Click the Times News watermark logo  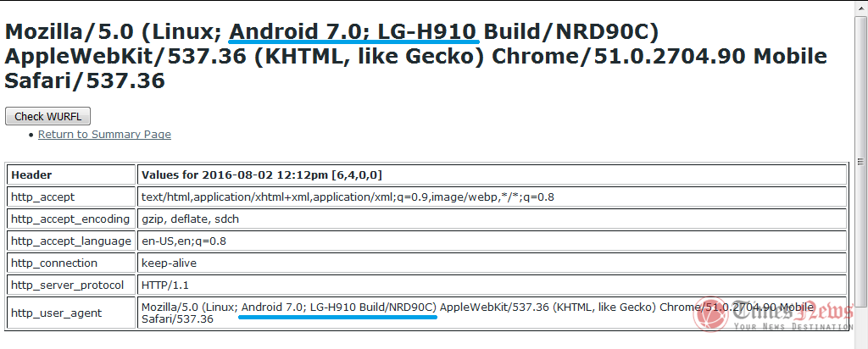tap(771, 314)
